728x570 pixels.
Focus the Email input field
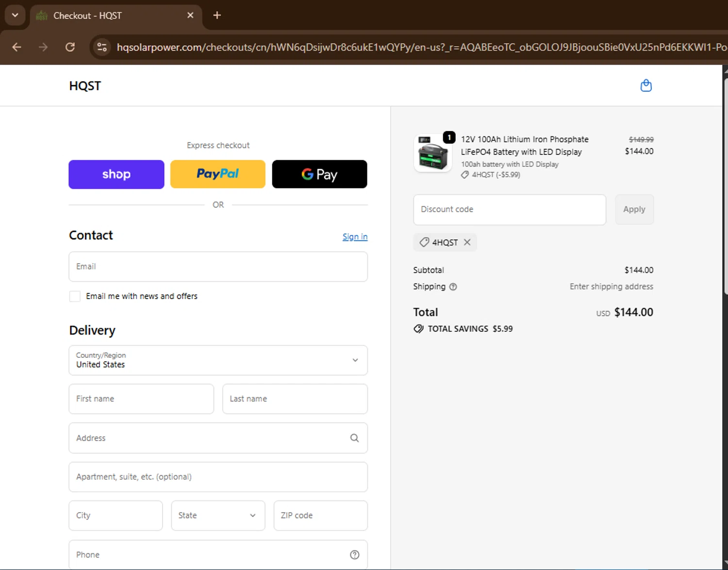[218, 267]
